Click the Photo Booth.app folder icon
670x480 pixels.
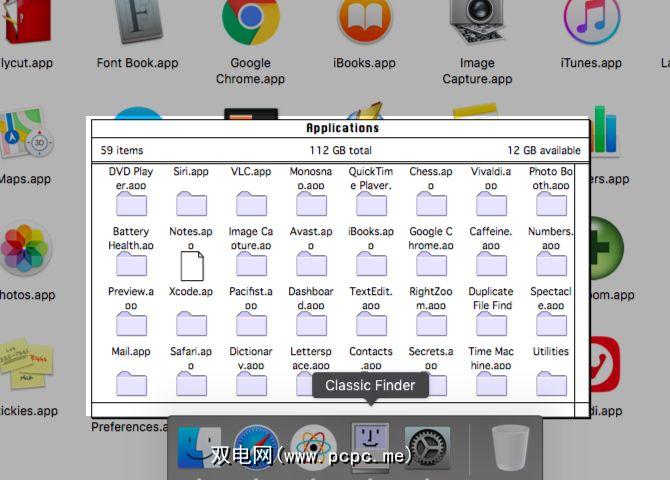tap(552, 204)
